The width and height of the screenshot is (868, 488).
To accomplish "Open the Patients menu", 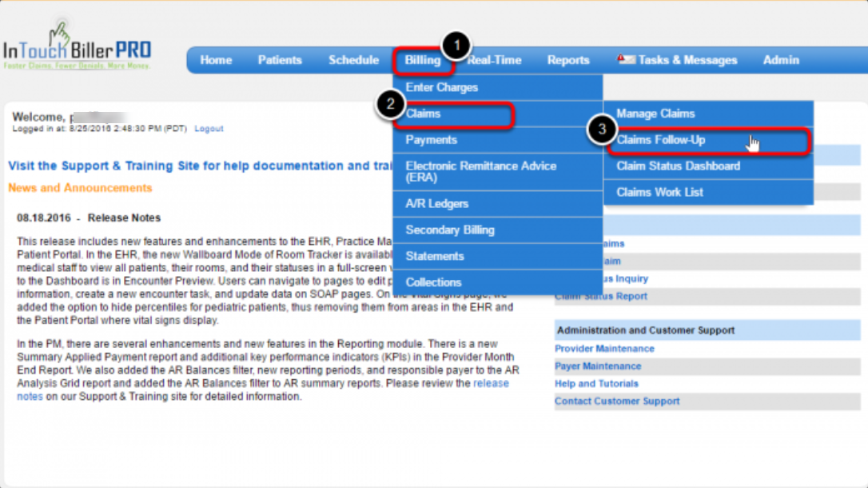I will [280, 60].
